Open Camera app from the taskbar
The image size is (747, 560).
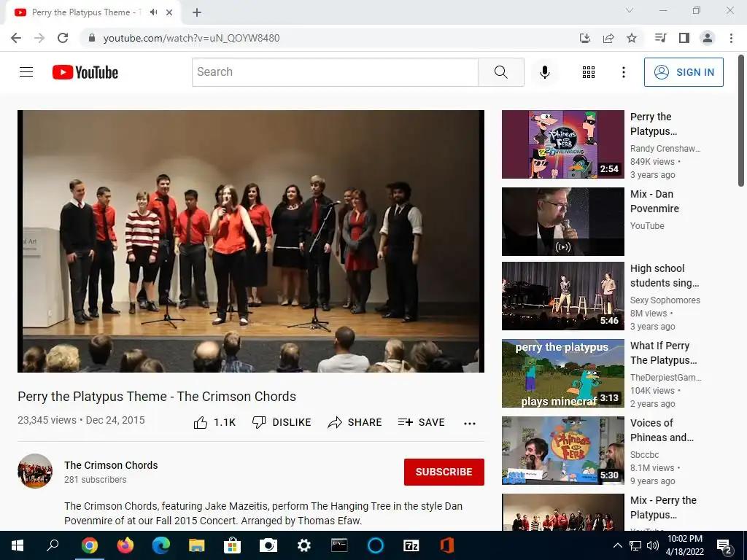pyautogui.click(x=268, y=545)
